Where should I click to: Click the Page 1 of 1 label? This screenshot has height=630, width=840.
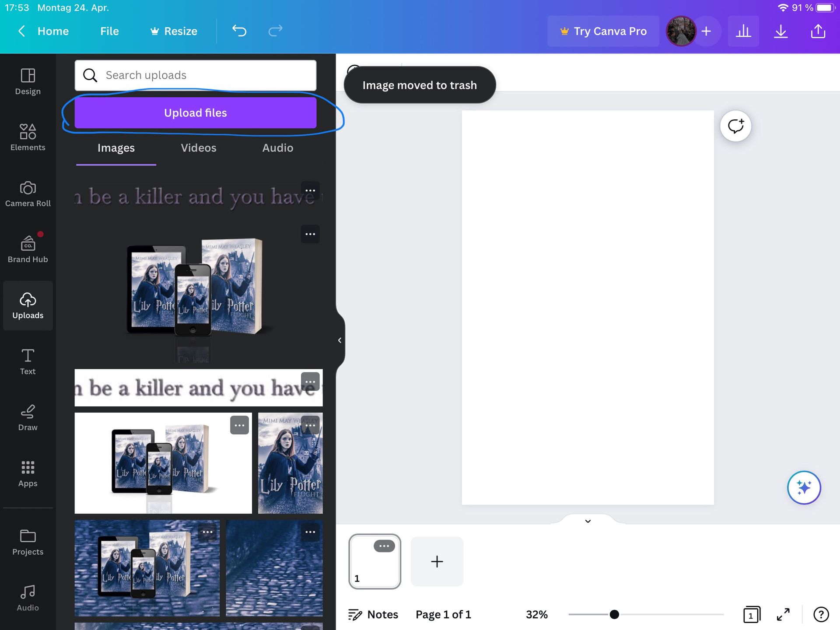pyautogui.click(x=443, y=614)
